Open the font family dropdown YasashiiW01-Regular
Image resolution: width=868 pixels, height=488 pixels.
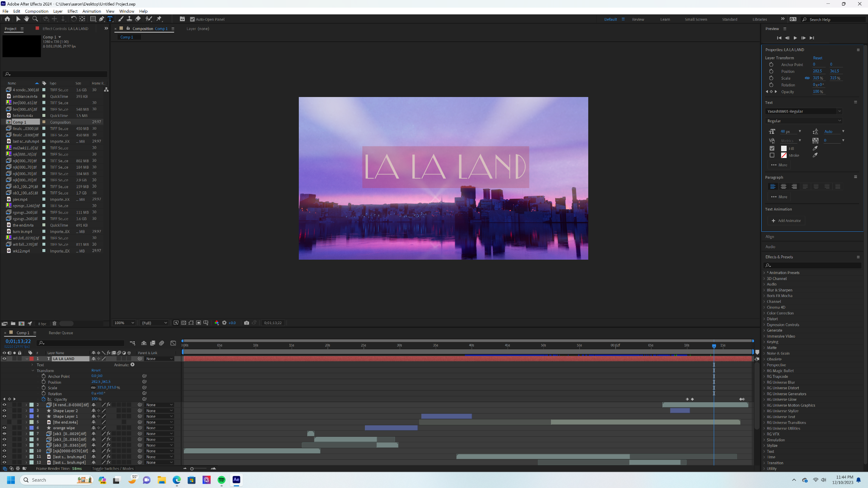[804, 111]
